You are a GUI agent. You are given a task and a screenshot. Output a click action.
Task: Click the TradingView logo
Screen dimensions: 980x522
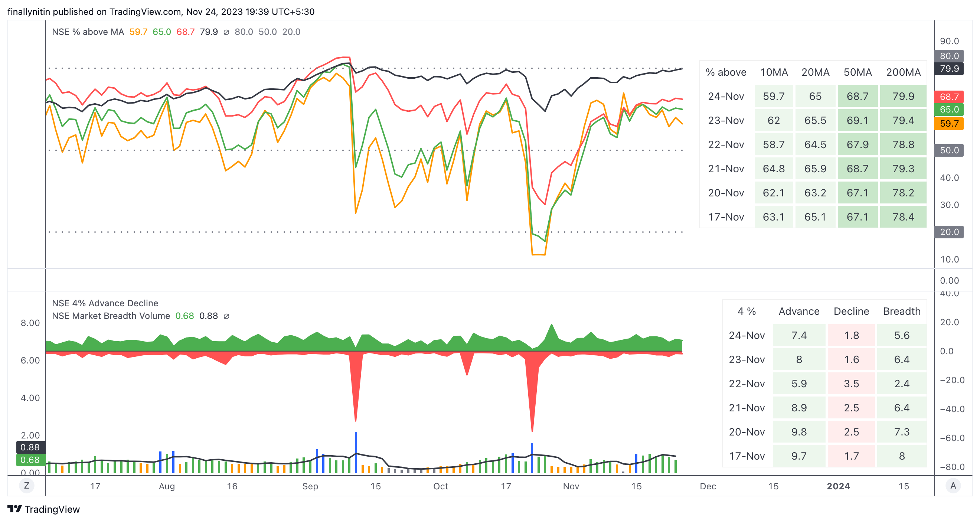(44, 509)
